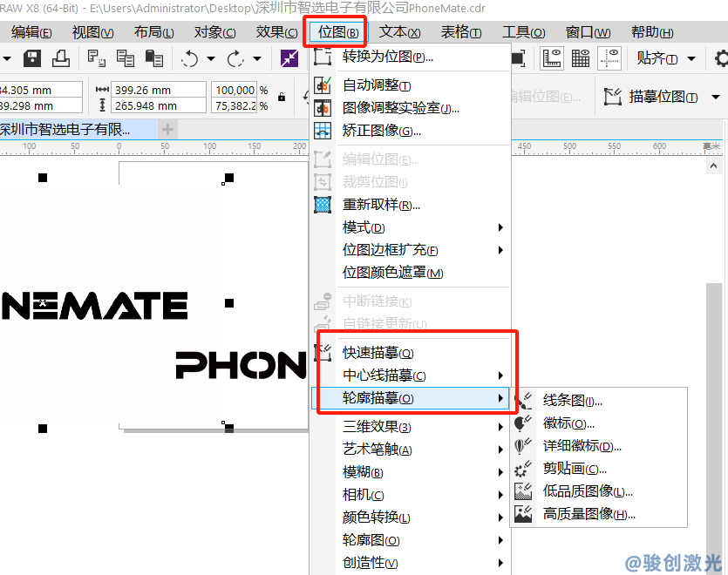Click the Auto Adjust menu icon

click(323, 85)
